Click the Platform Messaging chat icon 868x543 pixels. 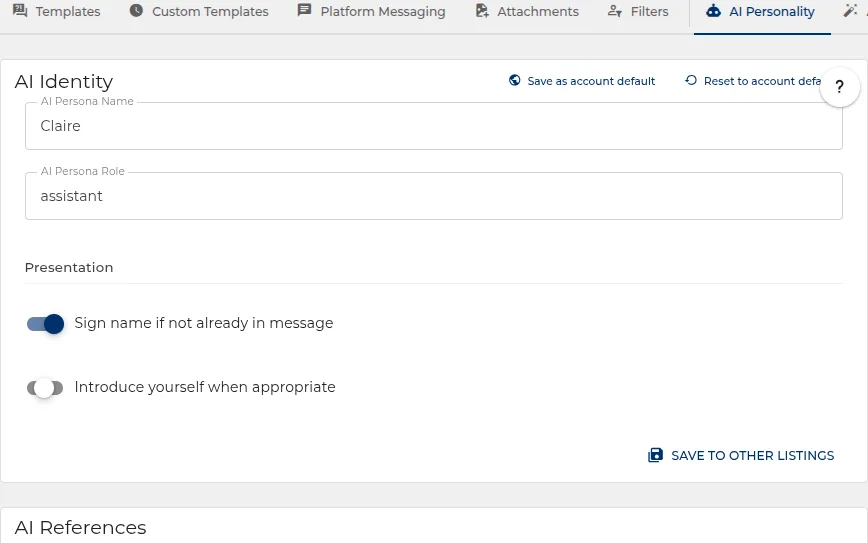(304, 11)
